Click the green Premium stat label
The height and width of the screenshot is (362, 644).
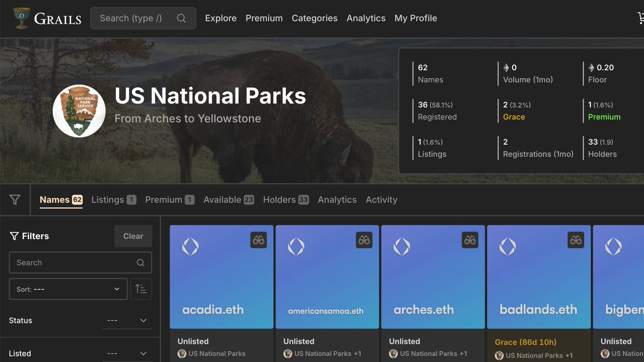tap(604, 117)
